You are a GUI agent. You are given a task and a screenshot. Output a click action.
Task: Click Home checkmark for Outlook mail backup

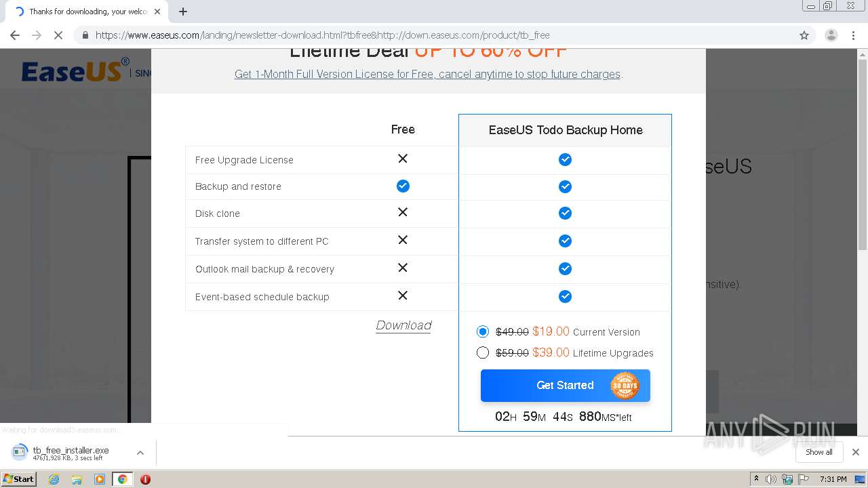click(565, 268)
